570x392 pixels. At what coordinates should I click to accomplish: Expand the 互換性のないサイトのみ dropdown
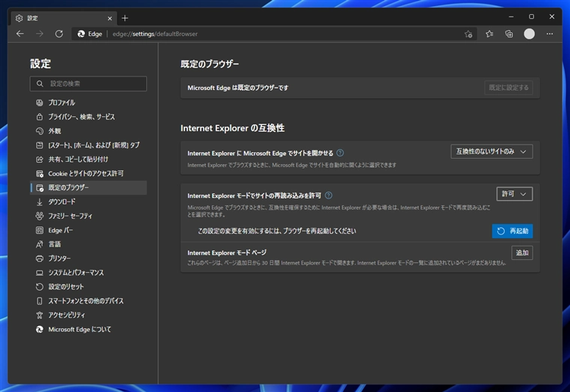point(492,151)
